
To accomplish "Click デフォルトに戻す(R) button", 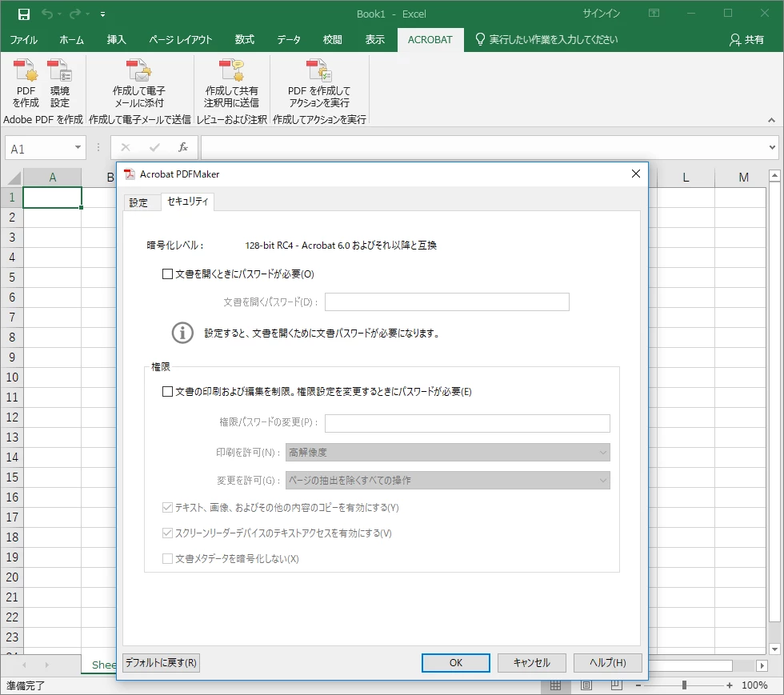I will (x=161, y=663).
